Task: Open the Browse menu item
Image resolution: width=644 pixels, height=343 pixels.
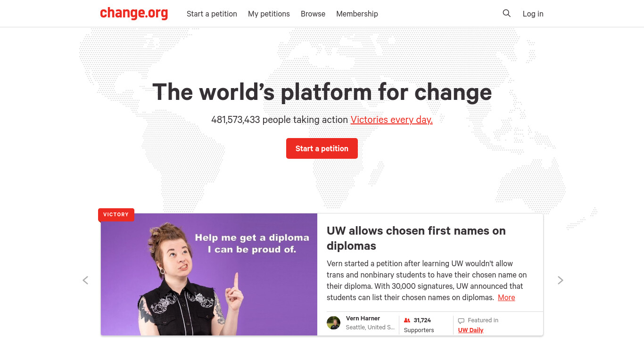Action: 313,14
